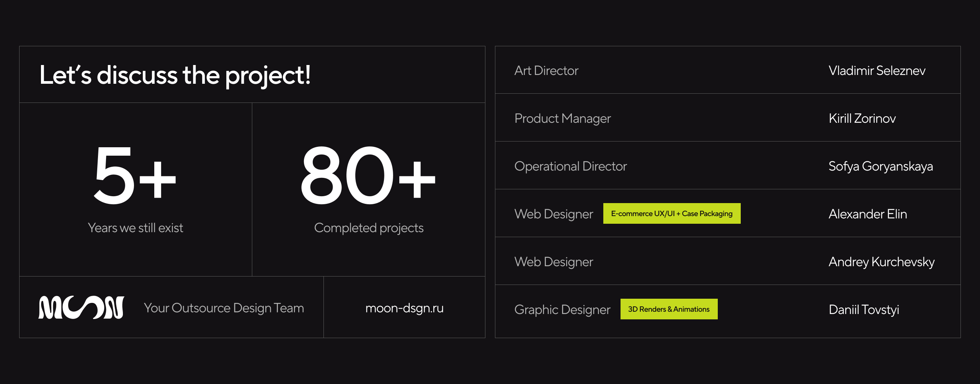The height and width of the screenshot is (384, 980).
Task: Click Sofya Goryanskaya's name
Action: point(880,166)
